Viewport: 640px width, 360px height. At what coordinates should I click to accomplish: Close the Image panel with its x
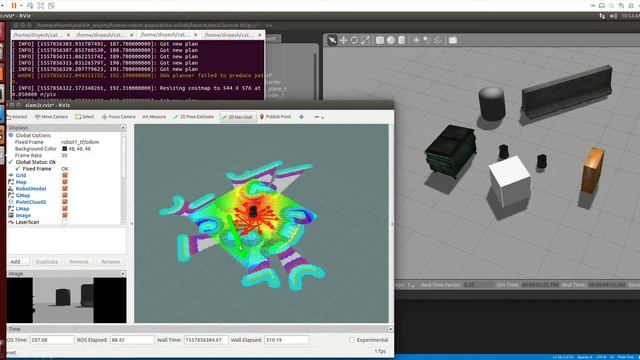click(x=123, y=273)
